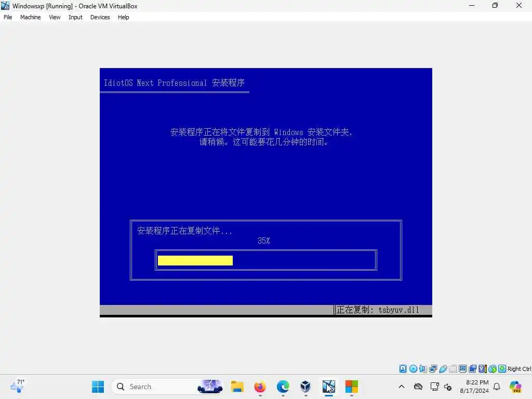Click the hard disk activity status icon
532x399 pixels.
coord(403,368)
